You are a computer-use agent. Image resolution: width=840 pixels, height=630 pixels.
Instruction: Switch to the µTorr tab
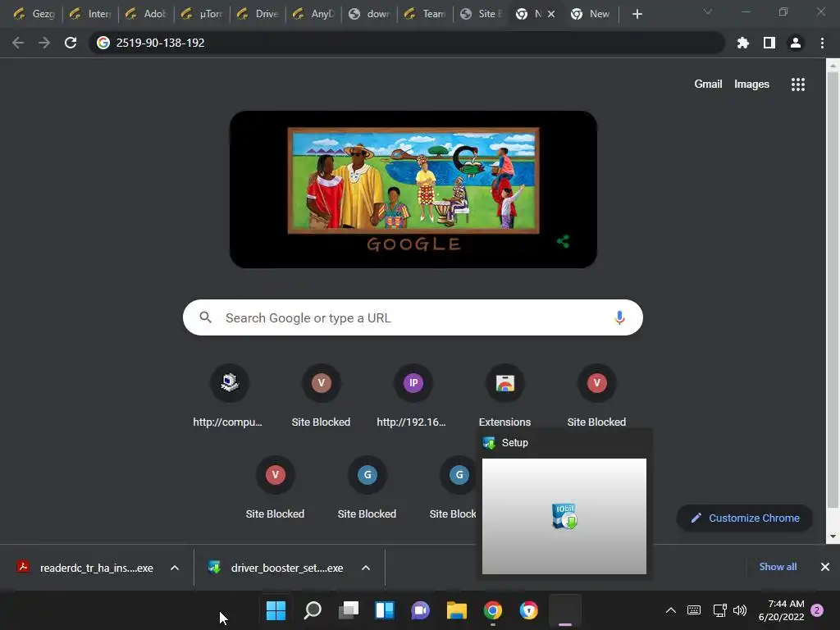point(202,14)
